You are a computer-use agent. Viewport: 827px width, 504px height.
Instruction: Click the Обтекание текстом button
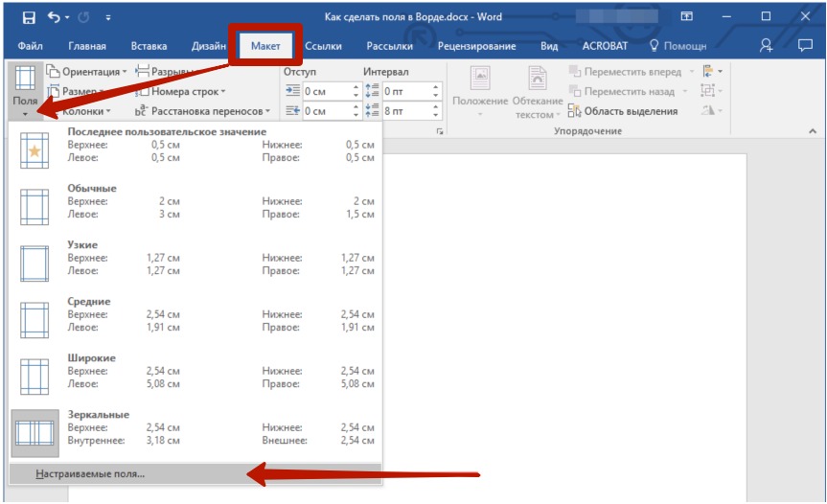538,92
